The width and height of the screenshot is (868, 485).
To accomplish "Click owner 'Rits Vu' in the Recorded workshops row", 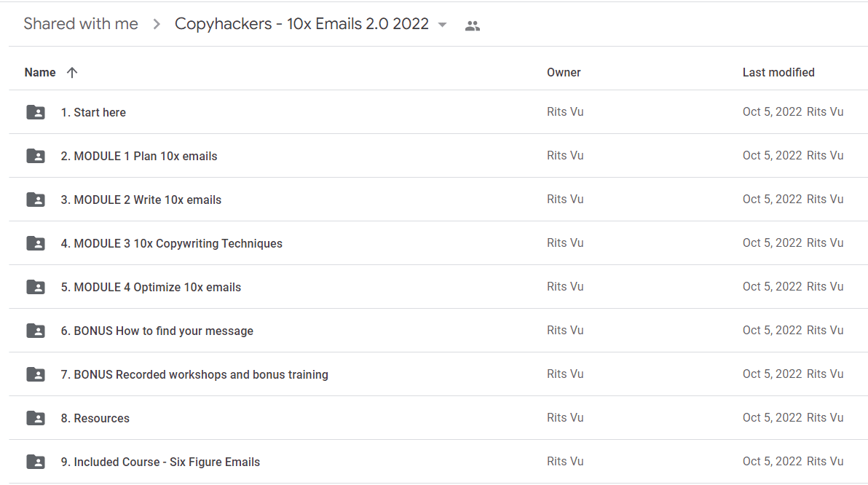I will tap(565, 374).
